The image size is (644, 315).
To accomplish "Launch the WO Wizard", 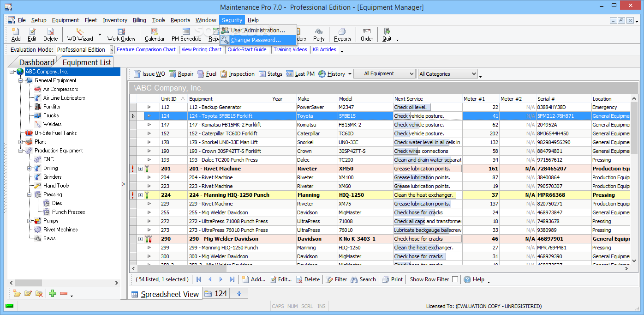I will [80, 35].
